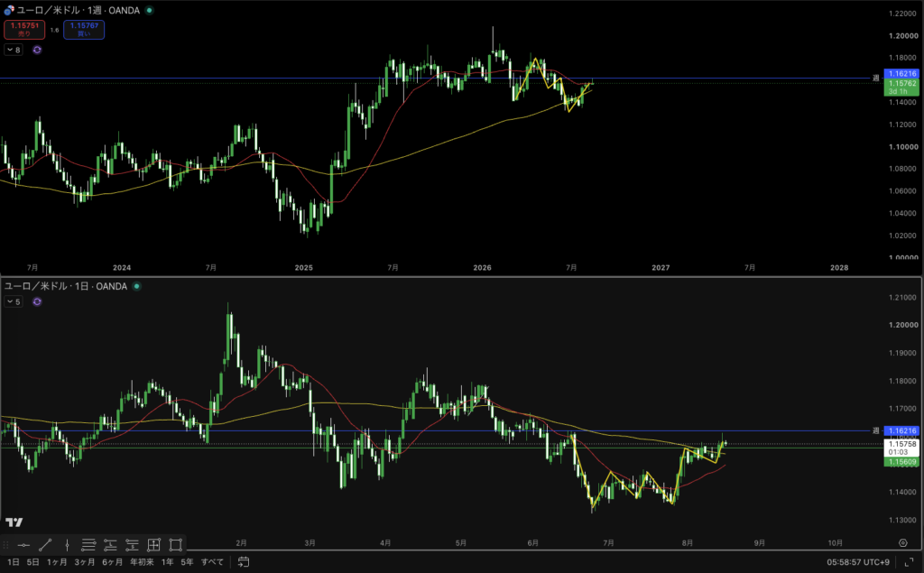Set time range to 年初来

142,562
